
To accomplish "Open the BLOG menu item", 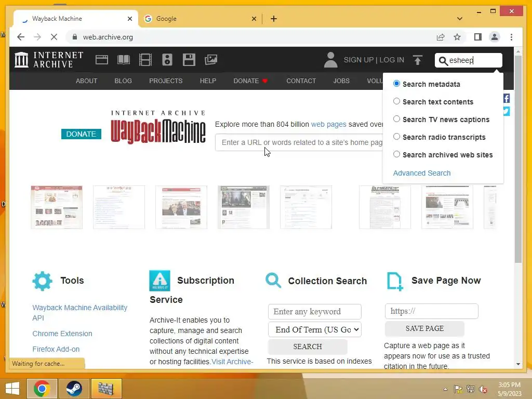I will (123, 81).
